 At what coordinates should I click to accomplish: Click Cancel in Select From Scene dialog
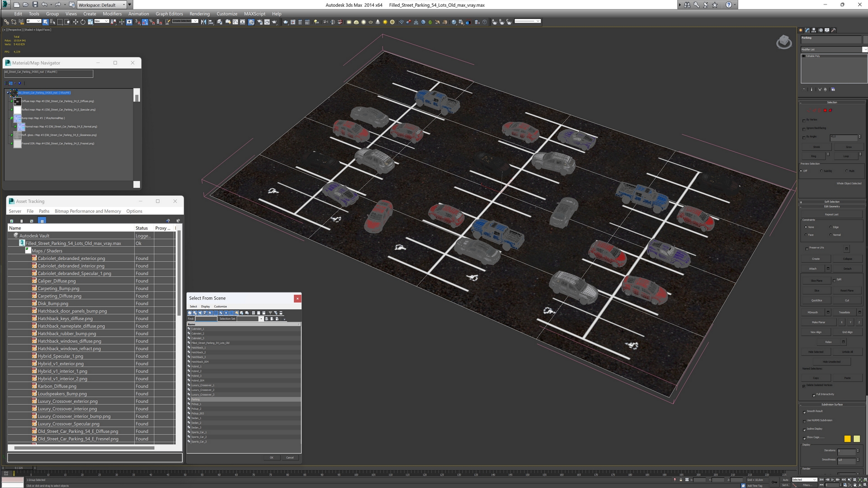pyautogui.click(x=290, y=458)
